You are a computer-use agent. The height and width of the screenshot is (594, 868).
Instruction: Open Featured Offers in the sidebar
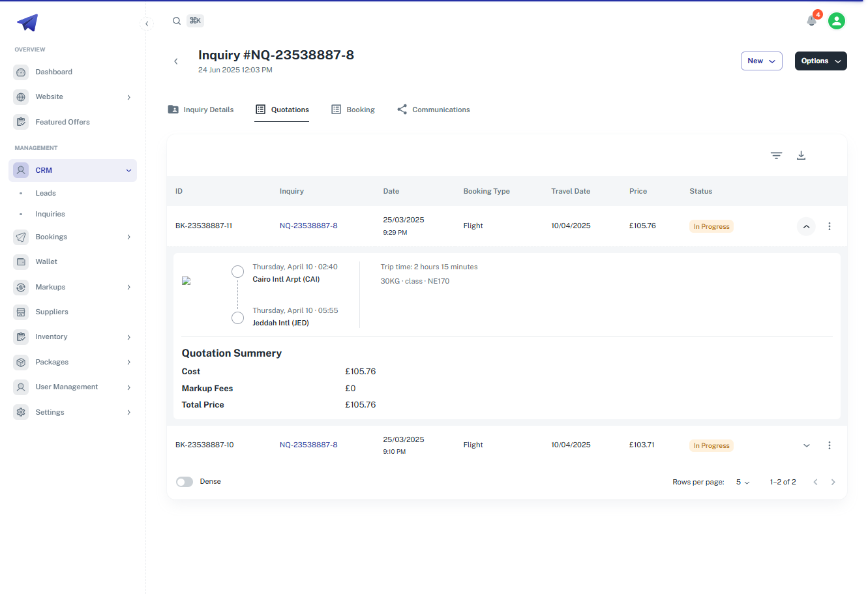coord(72,122)
